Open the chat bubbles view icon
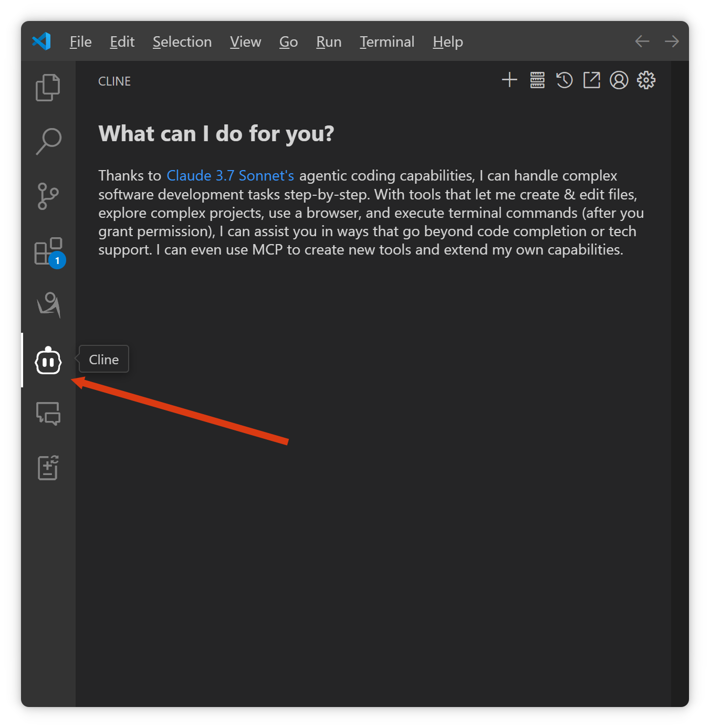710x728 pixels. [x=48, y=414]
